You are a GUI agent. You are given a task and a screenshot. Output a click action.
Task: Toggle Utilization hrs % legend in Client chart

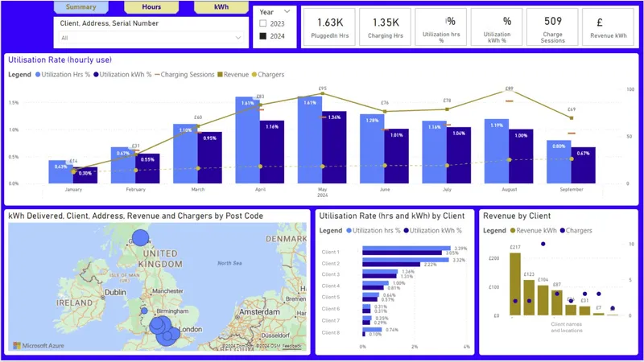[x=349, y=231]
